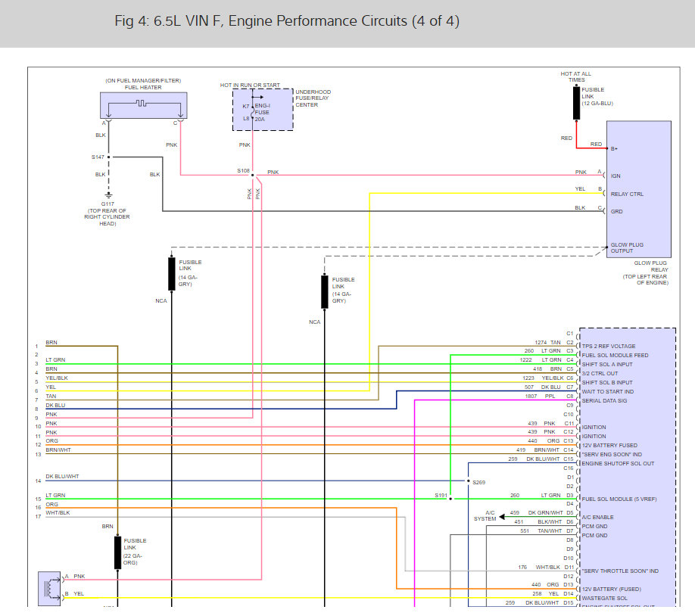Click the "FUSIBLE LINK (12 GA-BLU)" text
The height and width of the screenshot is (616, 695).
[x=597, y=96]
